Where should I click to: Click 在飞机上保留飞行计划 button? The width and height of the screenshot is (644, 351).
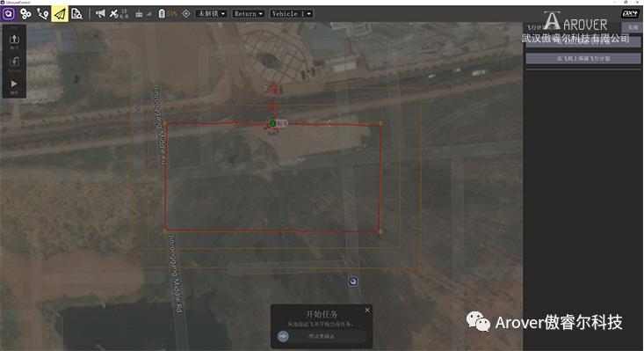(583, 58)
